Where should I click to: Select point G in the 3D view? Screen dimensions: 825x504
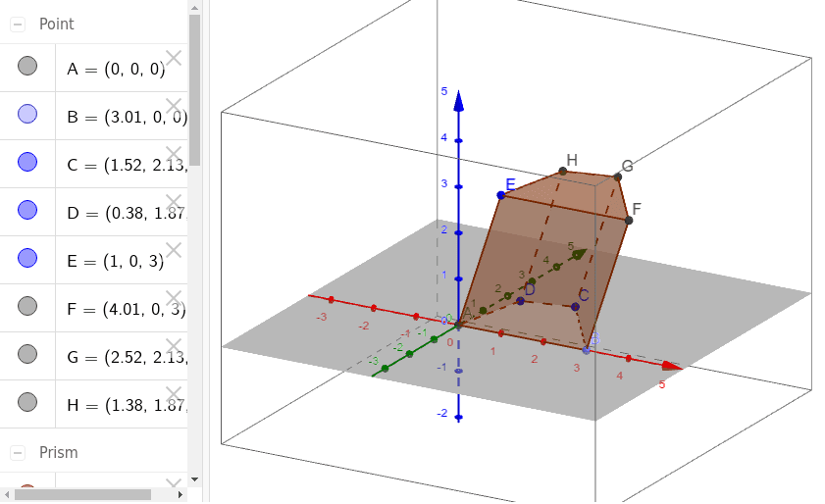pos(618,176)
